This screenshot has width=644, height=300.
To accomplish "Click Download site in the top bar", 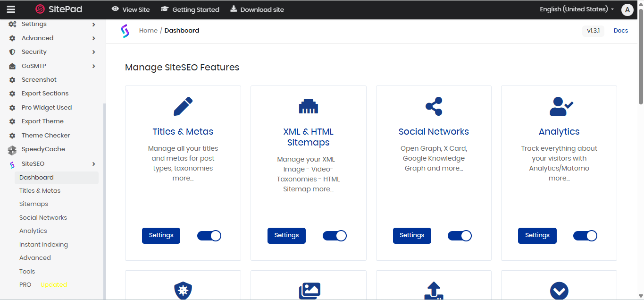I will tap(257, 9).
